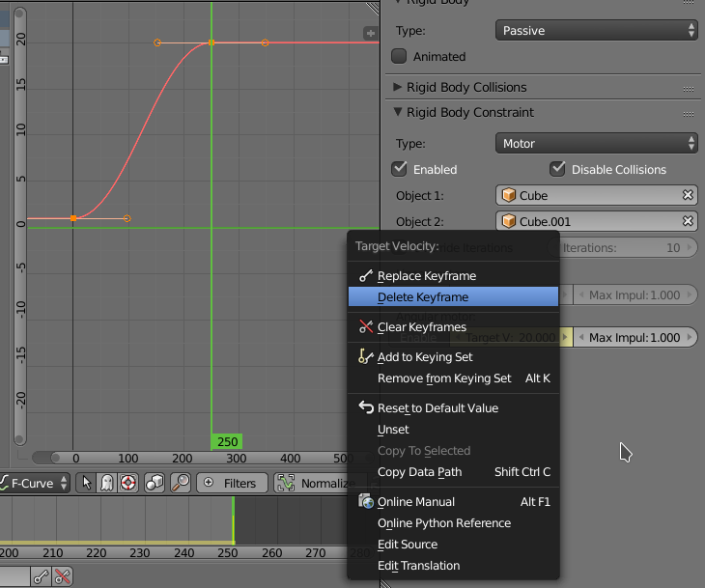Toggle the Animated checkbox
Viewport: 705px width, 588px height.
399,56
